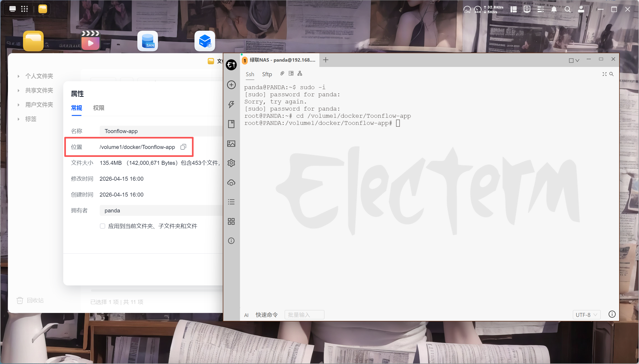
Task: Open the transfer list icon
Action: tap(231, 202)
